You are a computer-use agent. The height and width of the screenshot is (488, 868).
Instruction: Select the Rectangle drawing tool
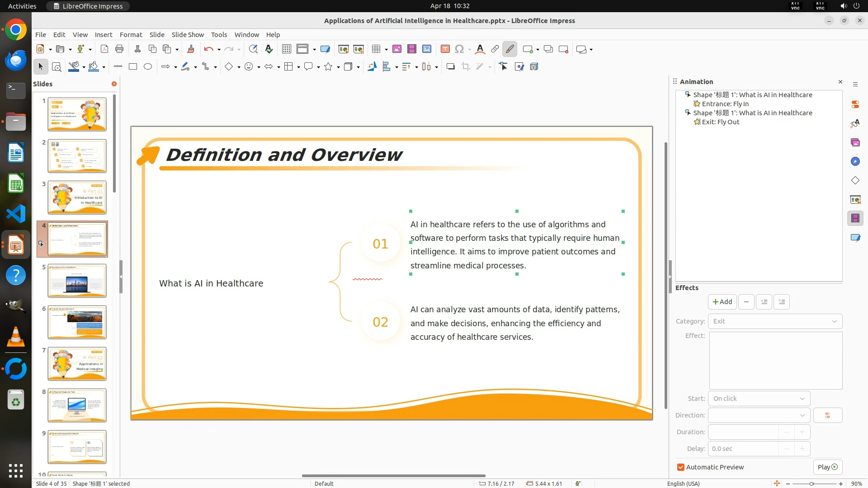[x=133, y=67]
